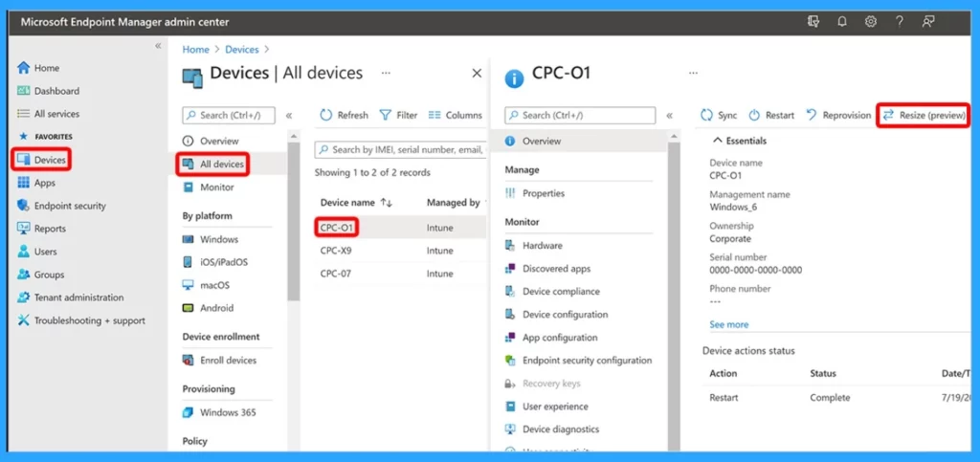Open Reports in the left navigation

coord(41,230)
